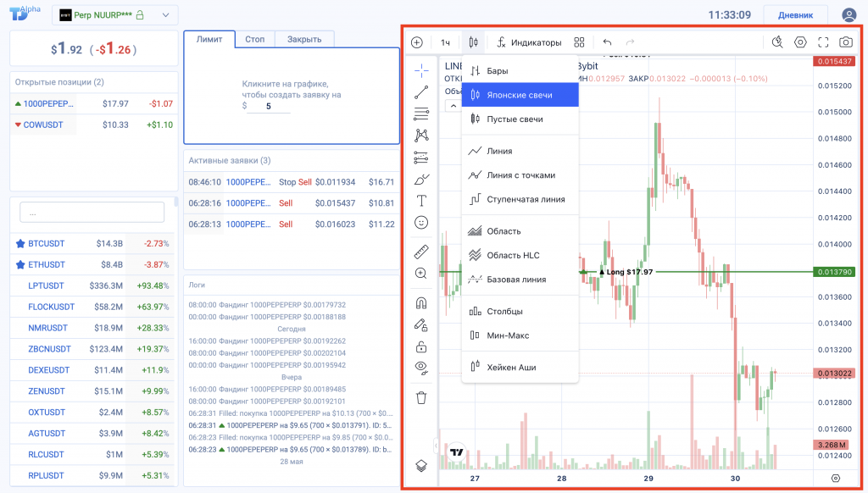
Task: Choose Область chart type
Action: 520,231
